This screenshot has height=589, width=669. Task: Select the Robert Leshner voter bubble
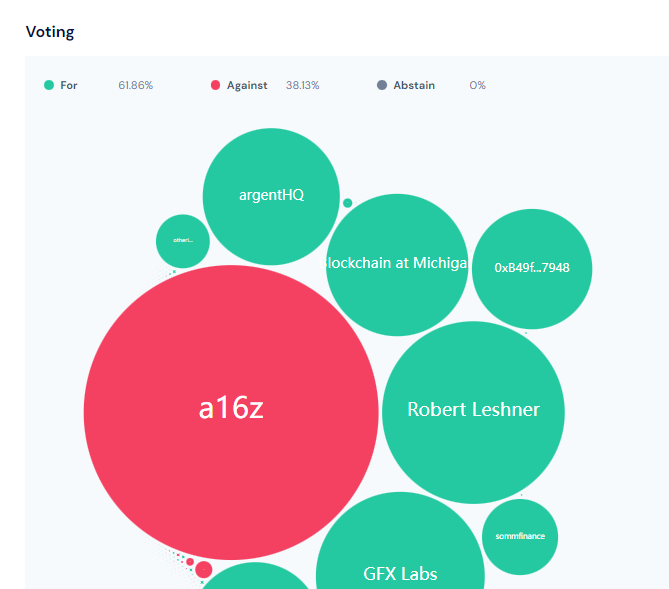click(x=473, y=411)
